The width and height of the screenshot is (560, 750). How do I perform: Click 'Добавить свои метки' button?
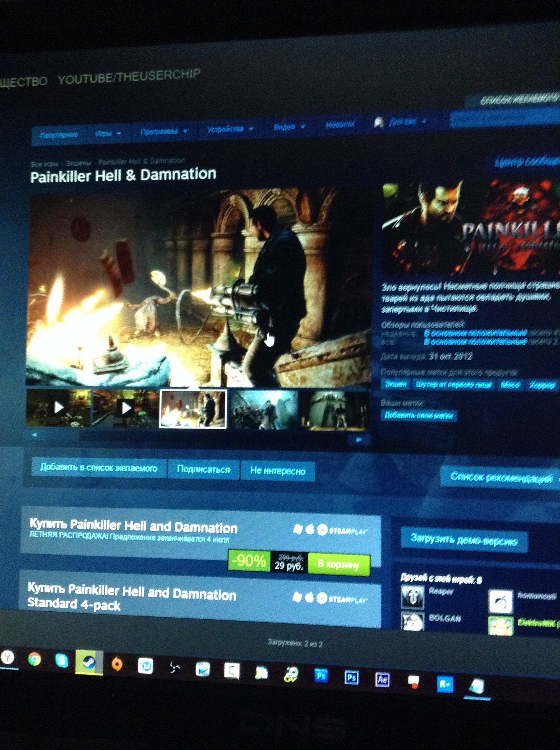coord(419,416)
